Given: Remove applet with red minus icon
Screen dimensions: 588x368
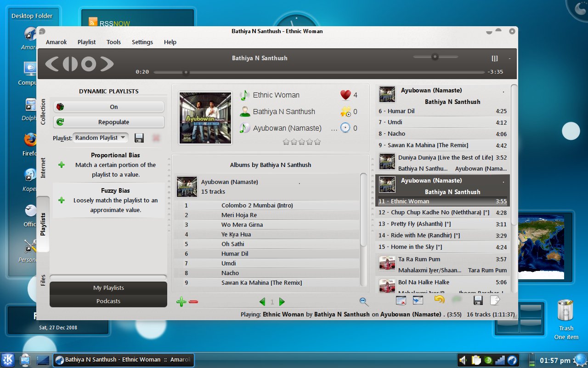Looking at the screenshot, I should tap(193, 302).
